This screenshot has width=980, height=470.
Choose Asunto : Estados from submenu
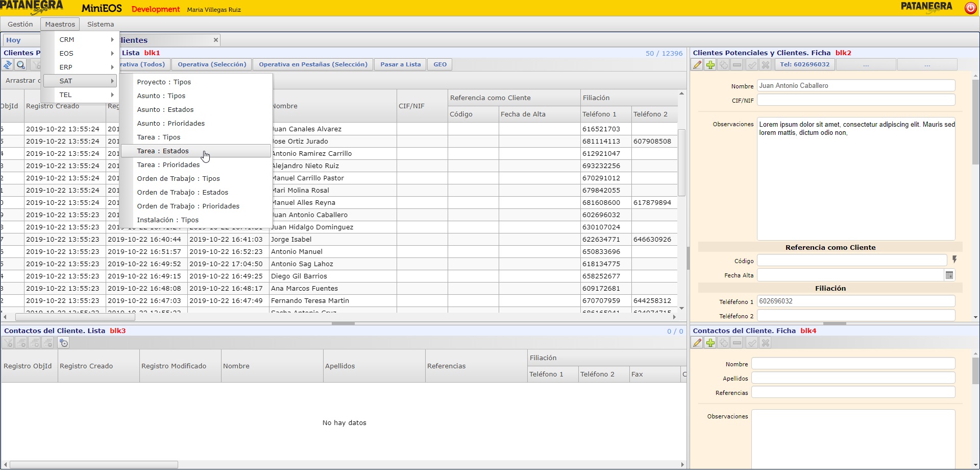196,109
